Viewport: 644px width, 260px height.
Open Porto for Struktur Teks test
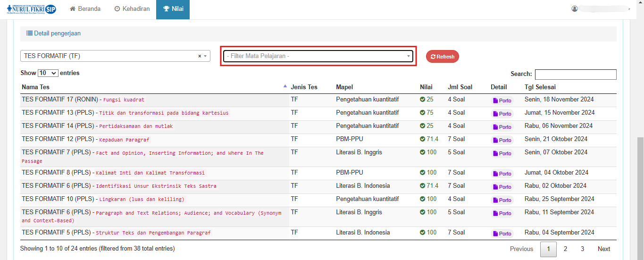click(502, 234)
